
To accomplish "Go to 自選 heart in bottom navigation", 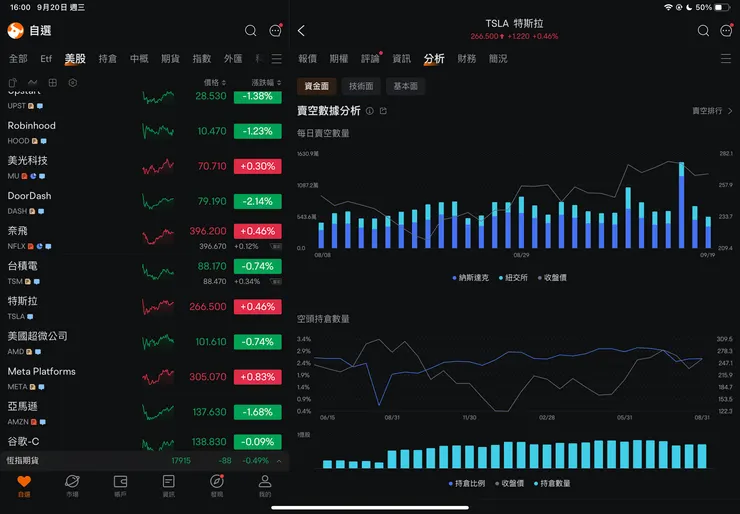I will pyautogui.click(x=24, y=486).
